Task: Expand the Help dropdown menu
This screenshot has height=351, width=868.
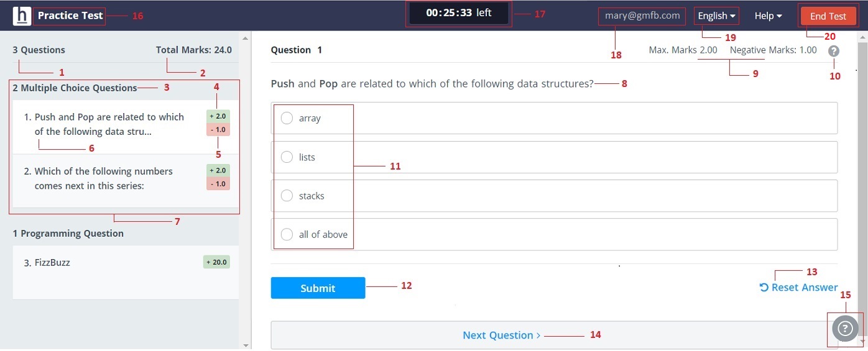Action: coord(768,16)
